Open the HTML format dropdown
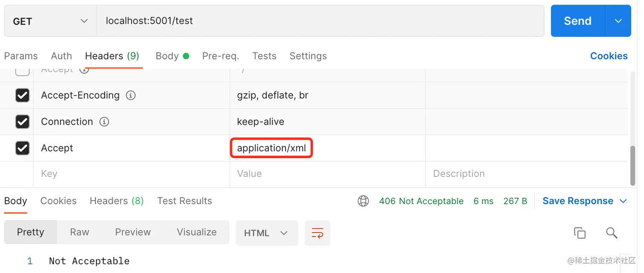The image size is (644, 273). point(267,233)
